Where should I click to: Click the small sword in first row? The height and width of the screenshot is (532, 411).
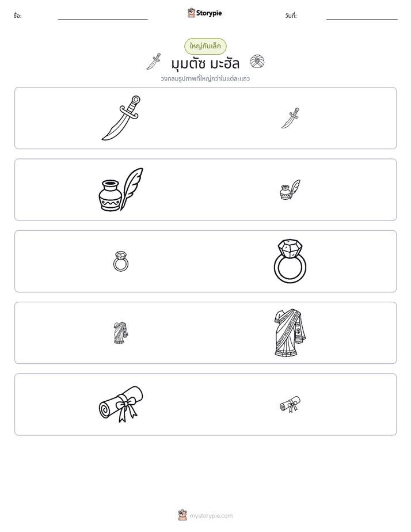pos(290,118)
